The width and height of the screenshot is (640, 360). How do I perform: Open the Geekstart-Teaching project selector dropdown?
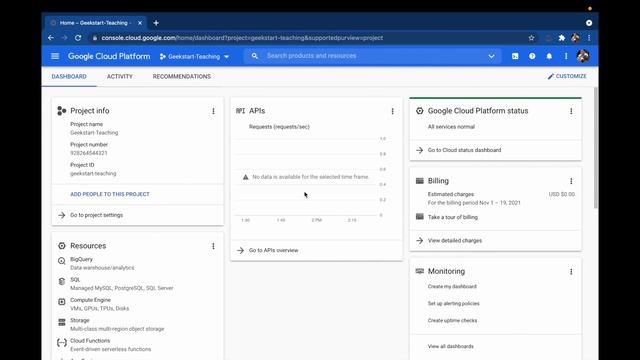pos(194,56)
